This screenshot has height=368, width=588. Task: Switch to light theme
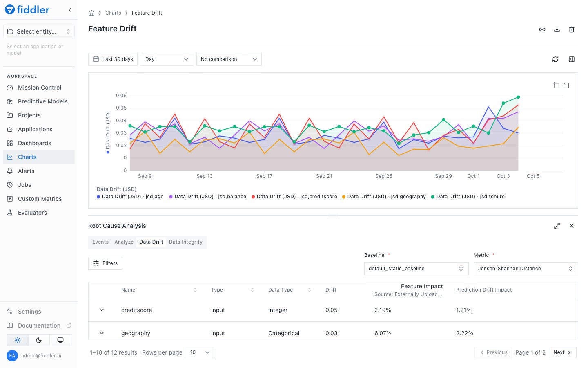(18, 340)
